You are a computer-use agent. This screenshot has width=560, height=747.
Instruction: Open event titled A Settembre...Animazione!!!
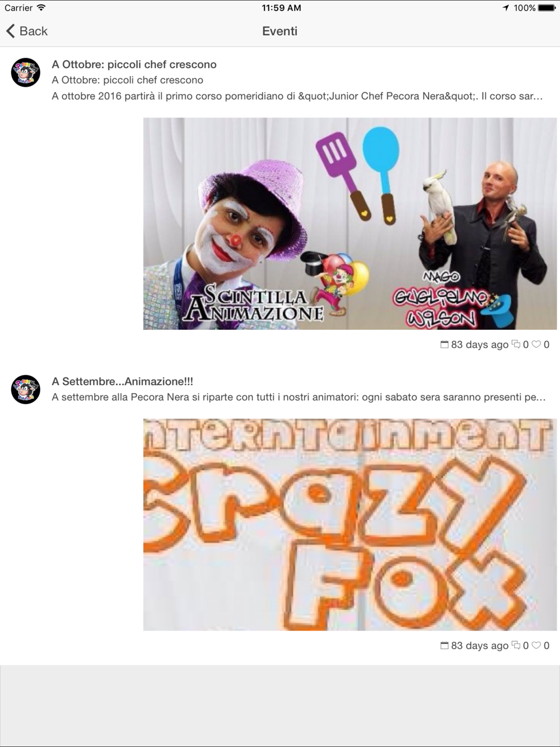[122, 381]
